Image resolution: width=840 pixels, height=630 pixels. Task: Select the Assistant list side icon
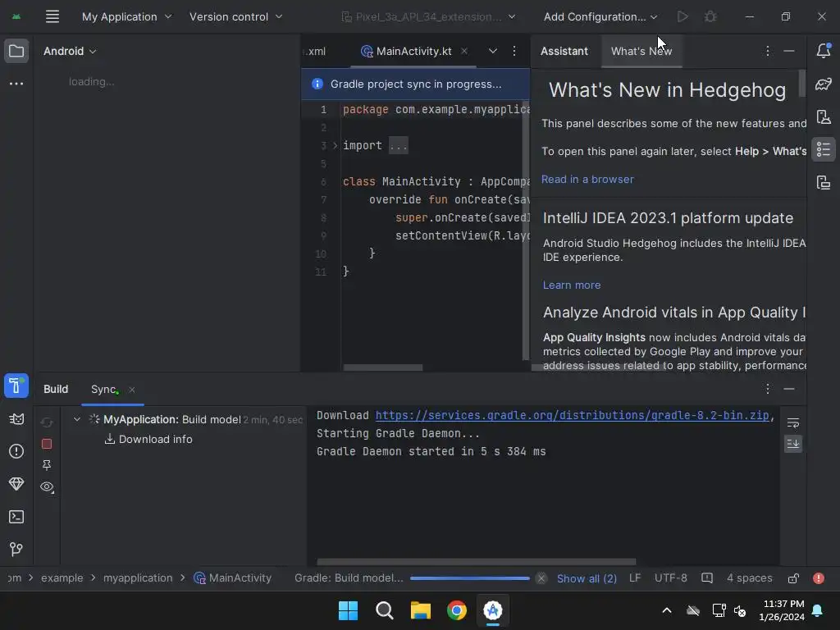[x=824, y=149]
